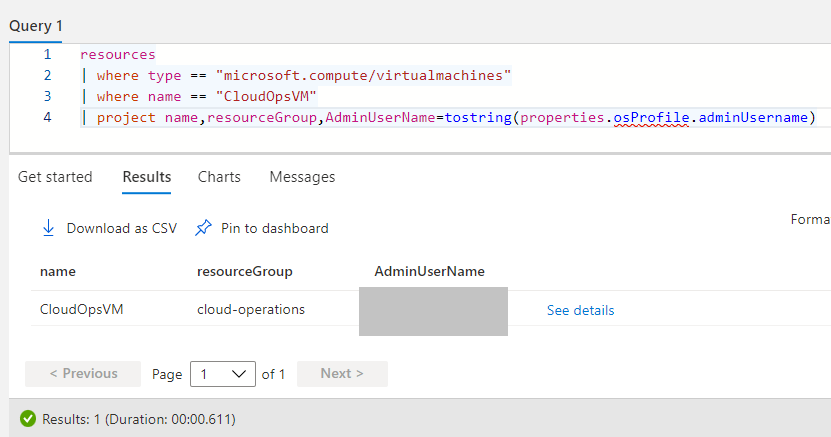Image resolution: width=831 pixels, height=437 pixels.
Task: Click the resourceGroup column header
Action: tap(245, 271)
